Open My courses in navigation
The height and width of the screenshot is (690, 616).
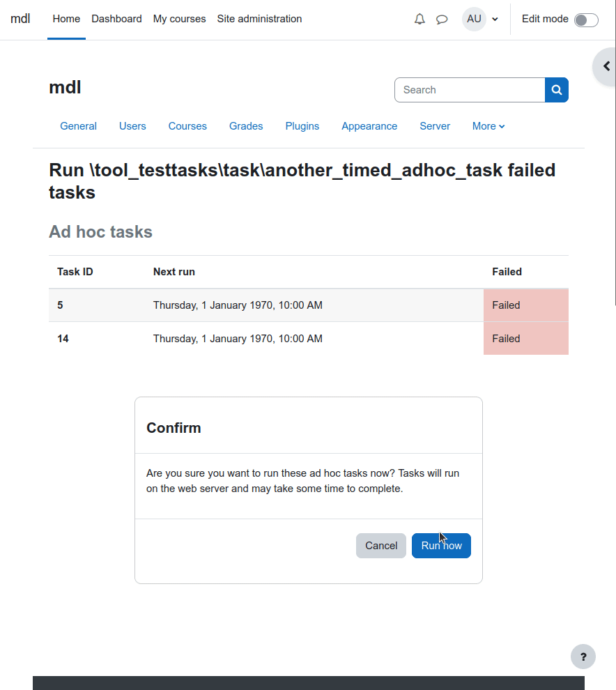(x=180, y=19)
